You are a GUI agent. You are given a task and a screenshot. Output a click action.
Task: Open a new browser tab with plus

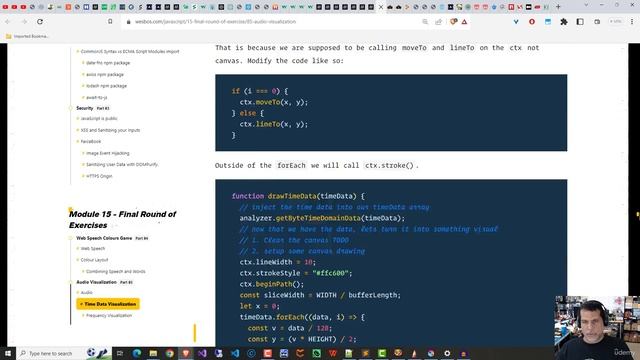[x=558, y=7]
